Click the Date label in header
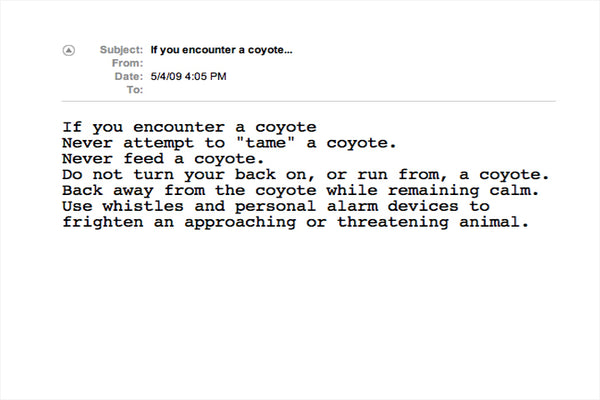The height and width of the screenshot is (400, 600). pyautogui.click(x=129, y=77)
